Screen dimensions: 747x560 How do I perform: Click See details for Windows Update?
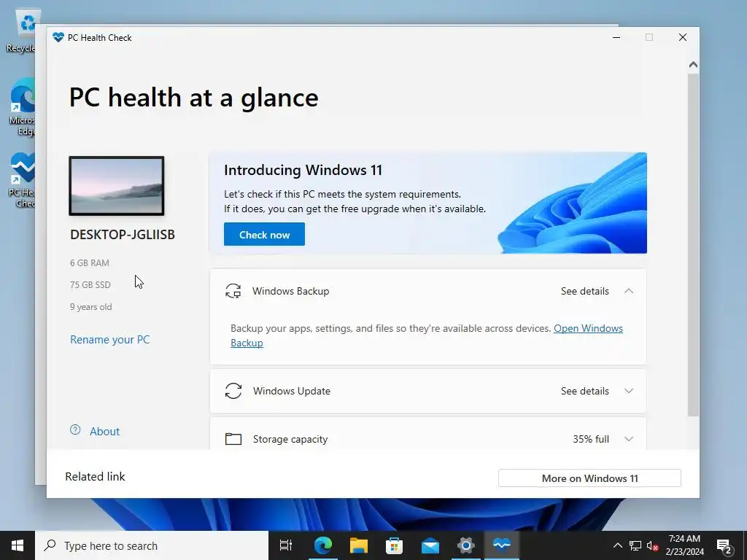(x=584, y=391)
